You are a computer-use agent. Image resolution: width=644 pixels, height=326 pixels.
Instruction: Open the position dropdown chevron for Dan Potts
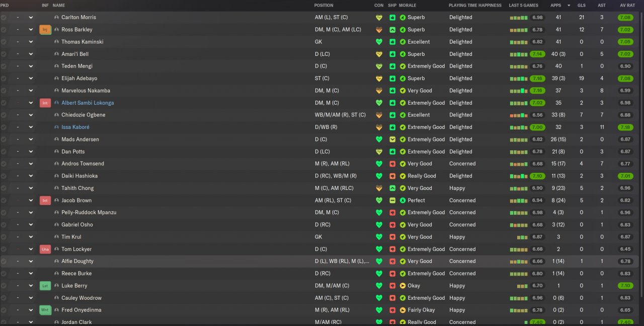point(31,152)
